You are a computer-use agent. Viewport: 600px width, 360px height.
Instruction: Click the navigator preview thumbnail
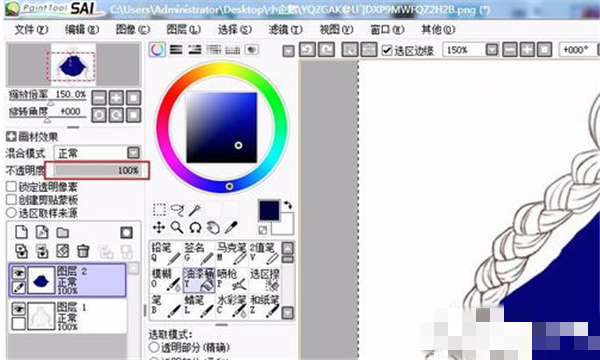[73, 64]
